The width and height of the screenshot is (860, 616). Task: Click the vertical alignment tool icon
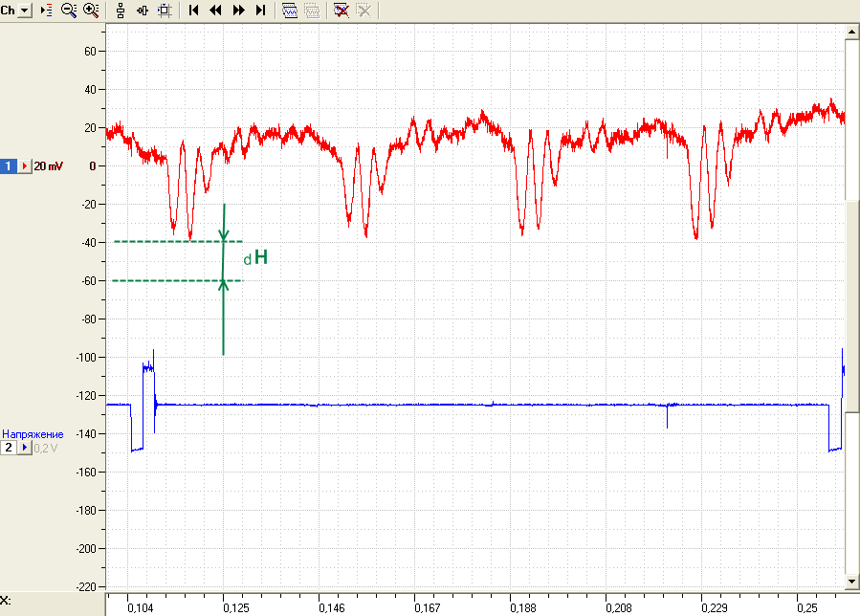pos(121,11)
